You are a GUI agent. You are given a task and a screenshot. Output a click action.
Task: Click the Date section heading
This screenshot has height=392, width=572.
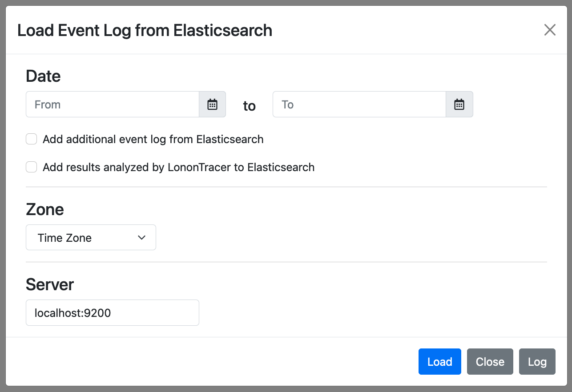tap(43, 76)
